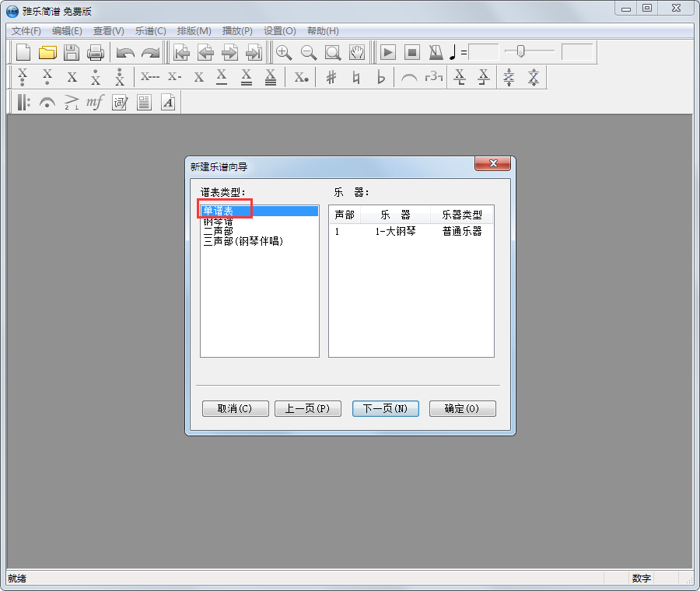Click the triplet notation icon
The width and height of the screenshot is (700, 591).
pos(434,77)
